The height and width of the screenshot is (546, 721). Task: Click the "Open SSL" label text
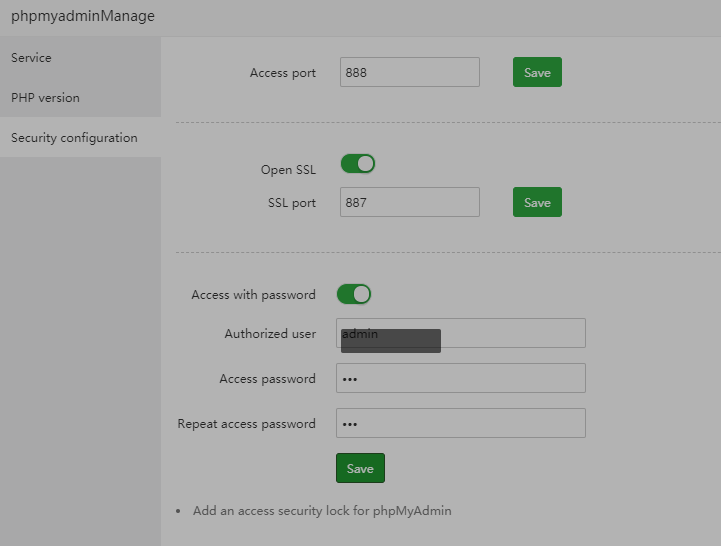click(x=288, y=170)
